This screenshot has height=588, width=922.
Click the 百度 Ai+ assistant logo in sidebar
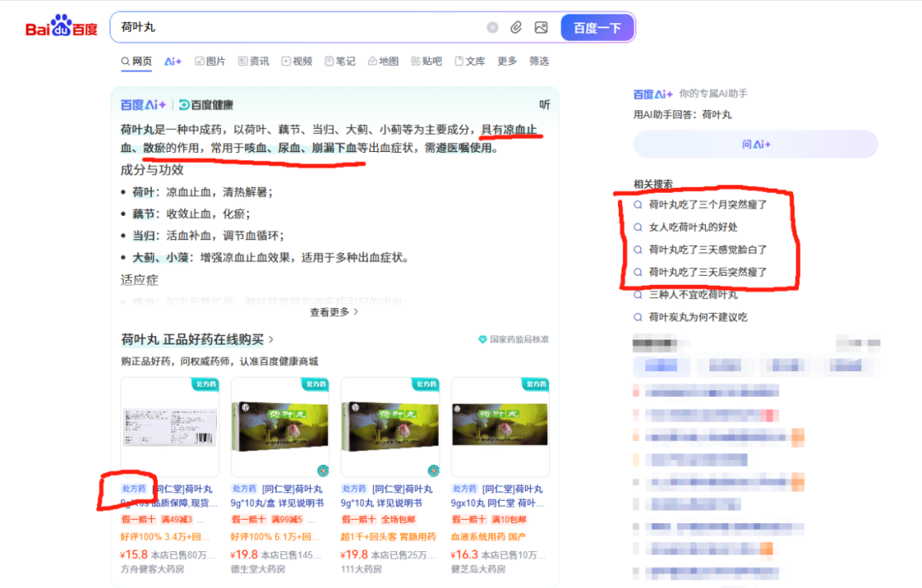coord(653,94)
